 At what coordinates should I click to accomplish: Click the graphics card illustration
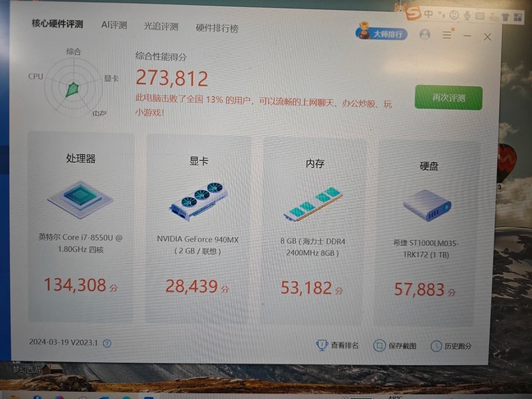coord(199,202)
